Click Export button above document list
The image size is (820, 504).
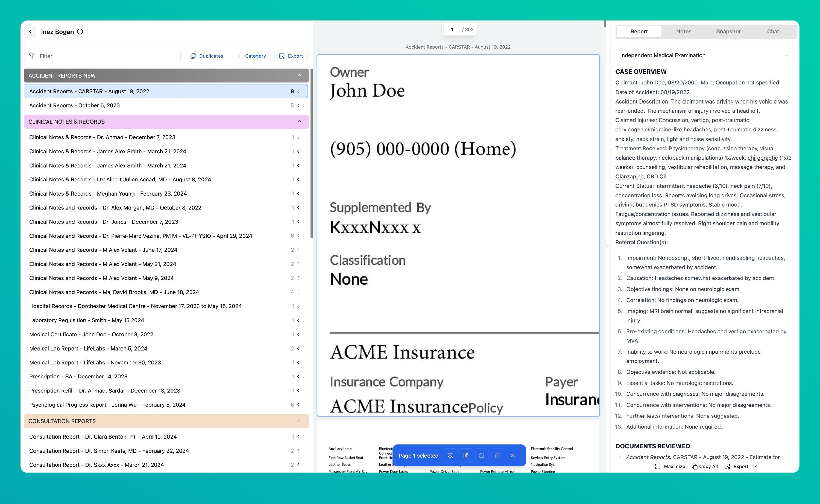(x=291, y=56)
